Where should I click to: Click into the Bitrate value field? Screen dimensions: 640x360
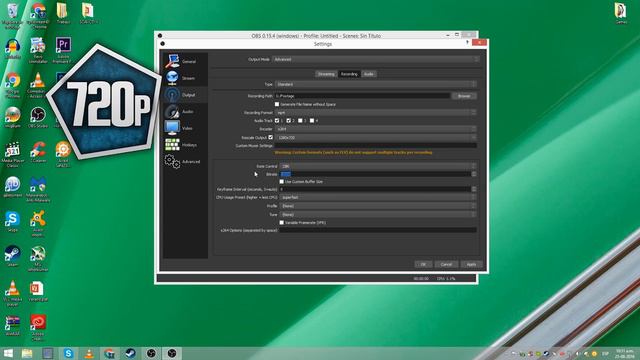[x=376, y=174]
